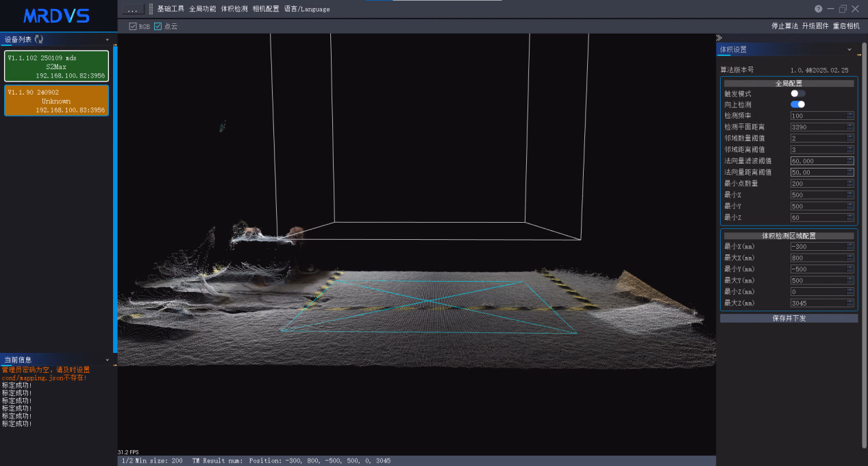868x466 pixels.
Task: Disable the 向上检测 switch
Action: point(797,104)
